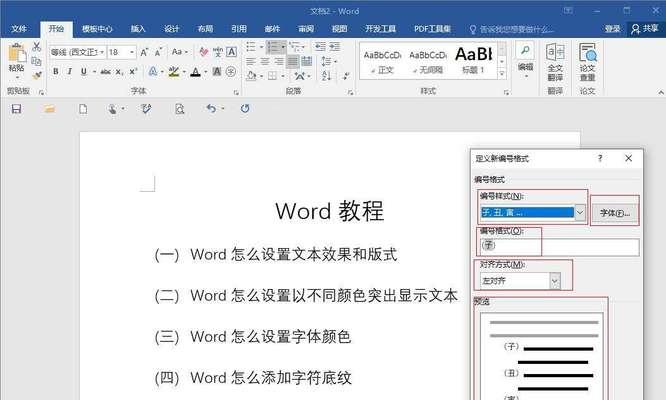Click the character shading A icon

point(217,71)
